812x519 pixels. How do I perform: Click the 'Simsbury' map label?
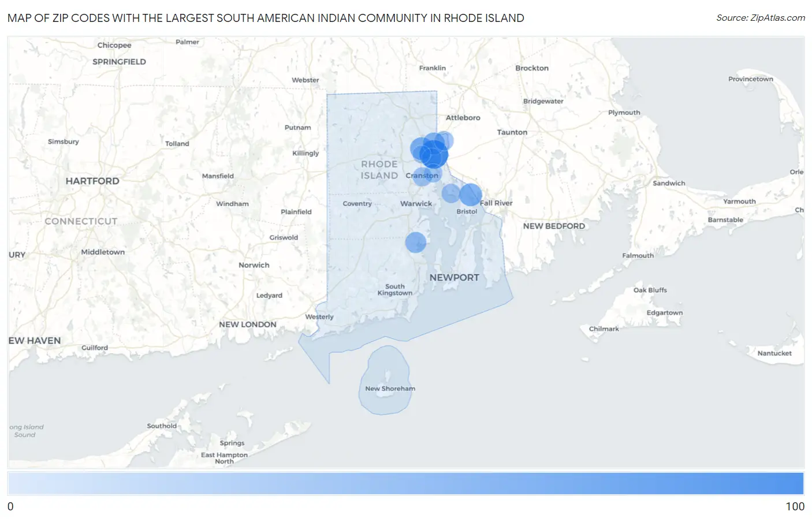click(63, 142)
